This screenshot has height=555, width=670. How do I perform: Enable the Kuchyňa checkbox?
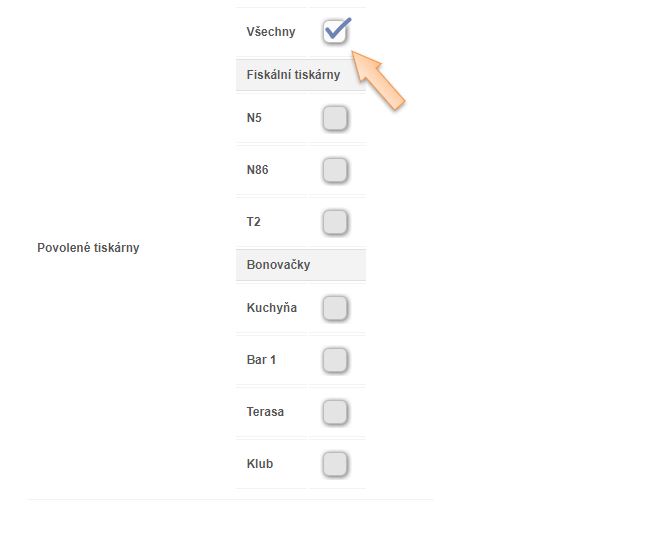pyautogui.click(x=335, y=308)
